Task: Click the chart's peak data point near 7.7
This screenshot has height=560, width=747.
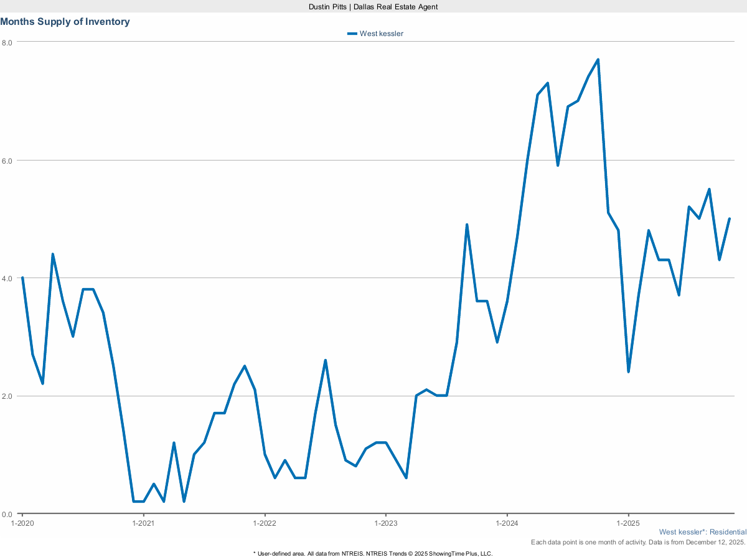Action: pyautogui.click(x=598, y=58)
